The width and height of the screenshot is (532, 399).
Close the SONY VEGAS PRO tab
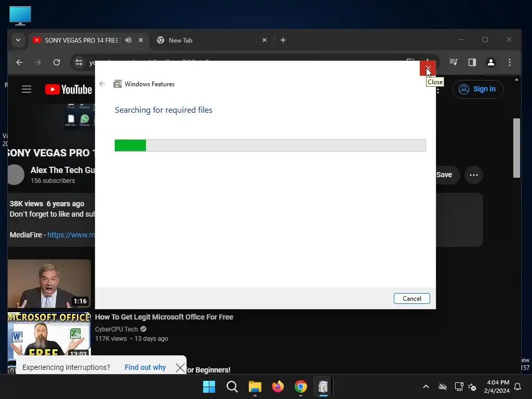141,40
